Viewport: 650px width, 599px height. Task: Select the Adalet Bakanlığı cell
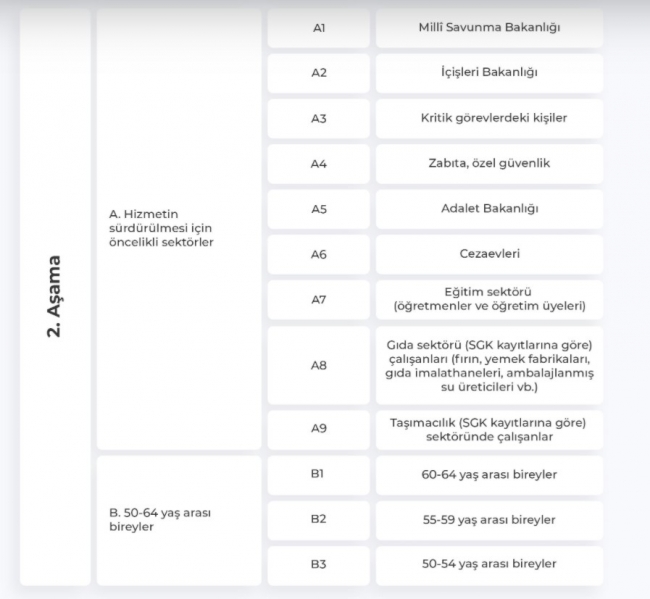[489, 209]
